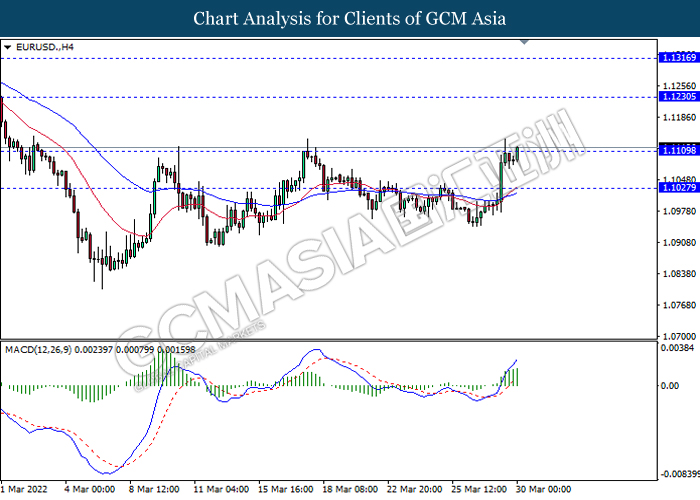Click the 18 Mar 08:00 time label
Image resolution: width=700 pixels, height=500 pixels.
pos(350,489)
